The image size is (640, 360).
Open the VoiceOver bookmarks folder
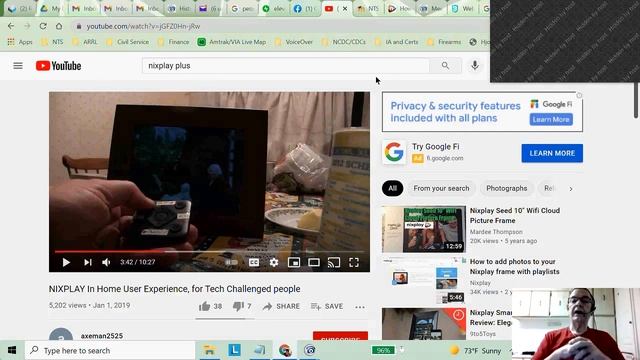click(x=294, y=42)
